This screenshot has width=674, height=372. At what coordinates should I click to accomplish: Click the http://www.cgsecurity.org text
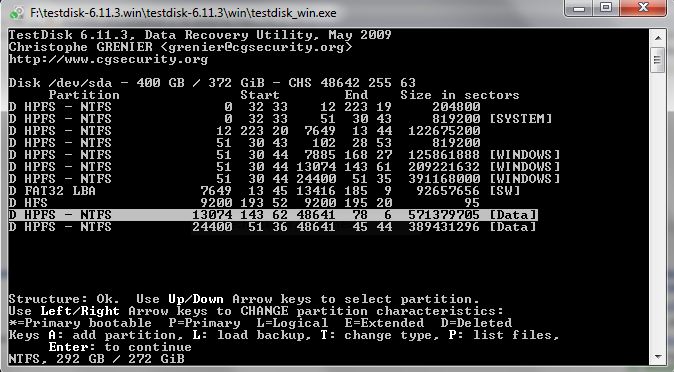pyautogui.click(x=108, y=59)
